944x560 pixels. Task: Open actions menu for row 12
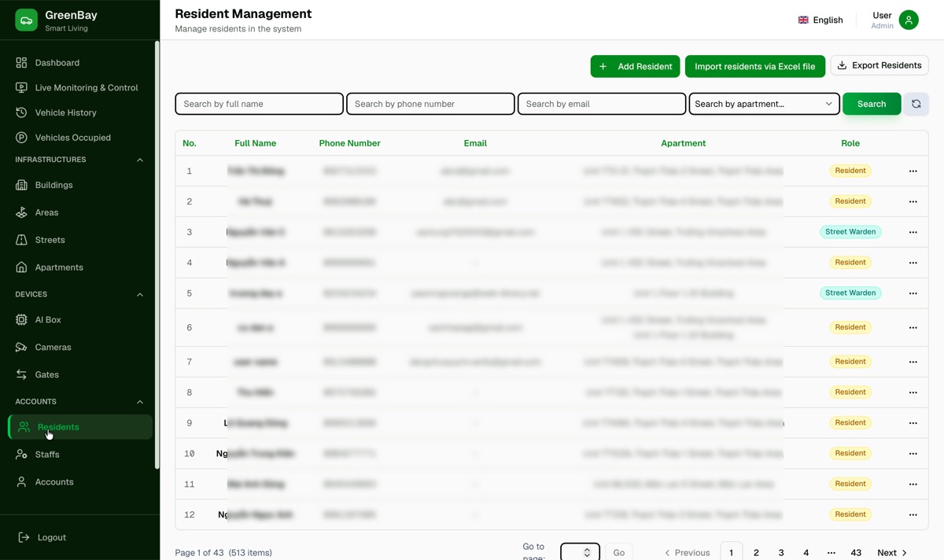913,514
